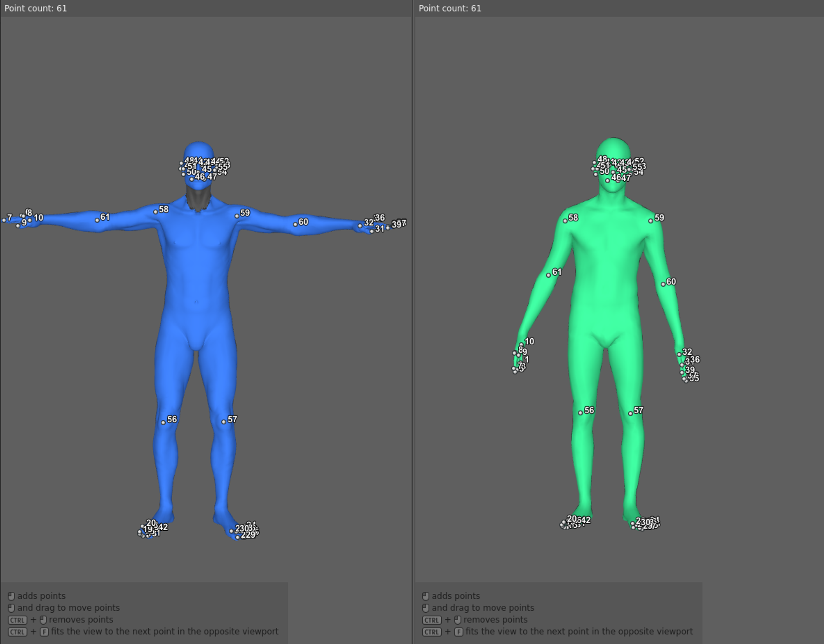The width and height of the screenshot is (824, 644).
Task: Select wrist point 32 on green model
Action: pyautogui.click(x=679, y=354)
